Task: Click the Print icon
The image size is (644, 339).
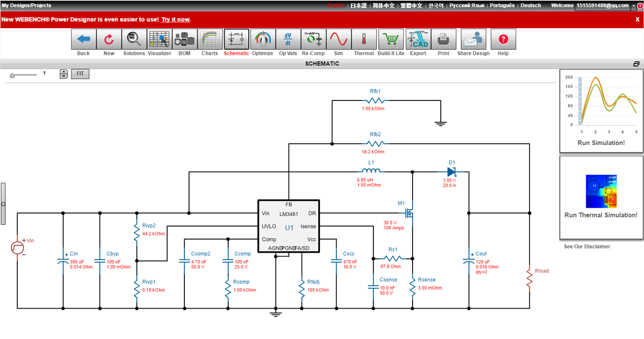Action: pos(443,39)
